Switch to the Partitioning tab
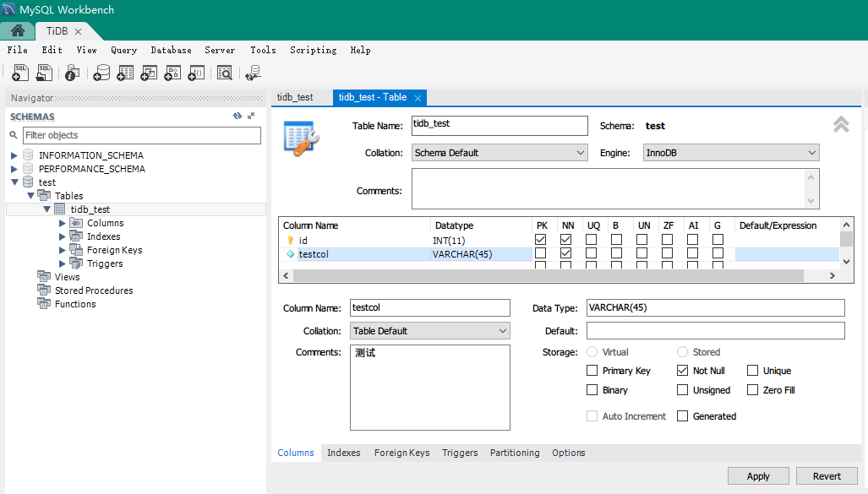 (x=515, y=453)
